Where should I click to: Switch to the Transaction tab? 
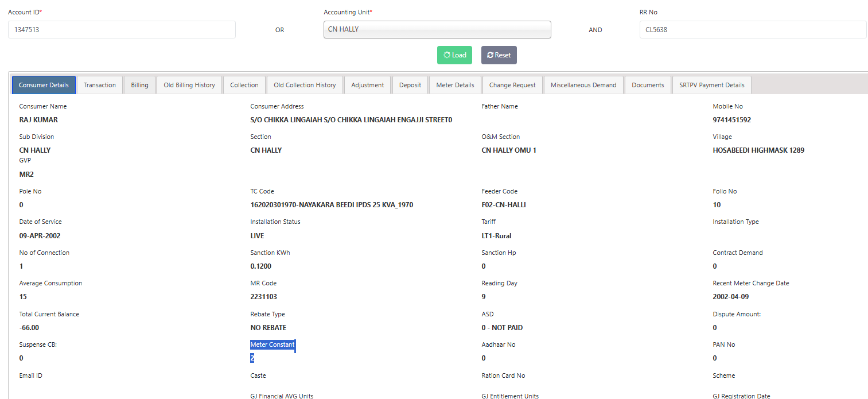100,85
